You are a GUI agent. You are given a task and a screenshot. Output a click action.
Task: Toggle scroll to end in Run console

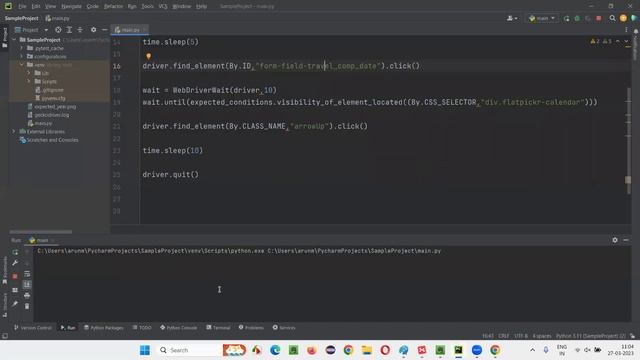coord(27,284)
